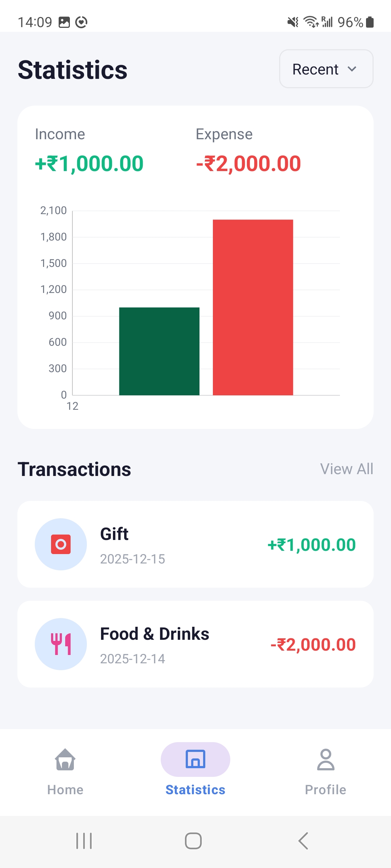391x868 pixels.
Task: Switch to the Home tab label
Action: (x=65, y=790)
